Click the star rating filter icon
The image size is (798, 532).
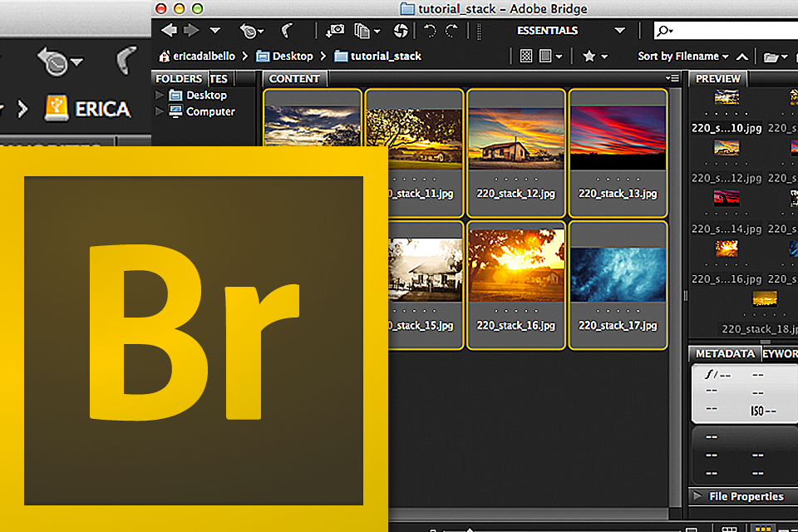589,56
